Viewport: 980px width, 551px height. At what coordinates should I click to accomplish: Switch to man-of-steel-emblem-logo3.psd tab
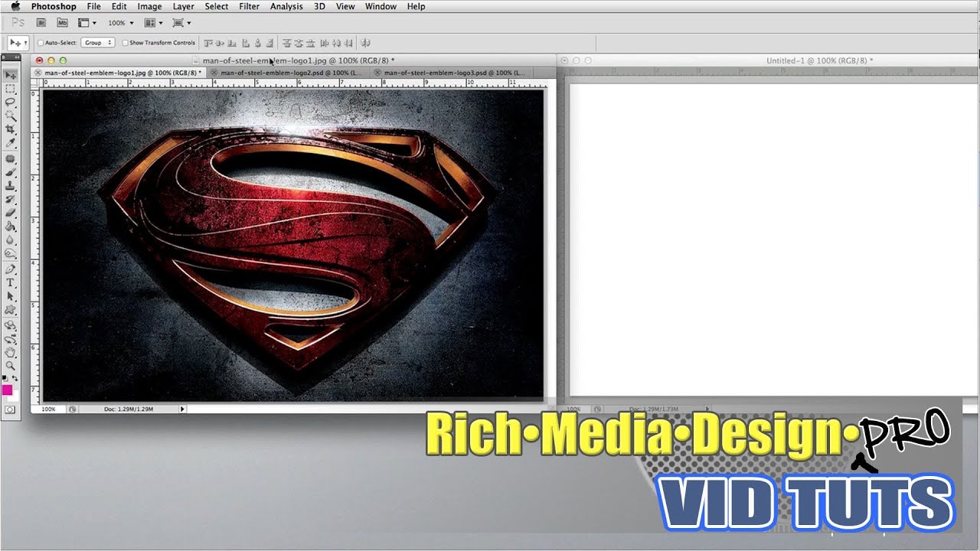coord(453,73)
